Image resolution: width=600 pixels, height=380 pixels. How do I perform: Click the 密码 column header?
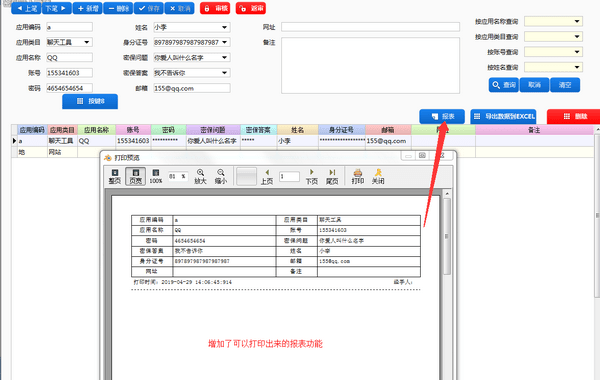pyautogui.click(x=168, y=130)
